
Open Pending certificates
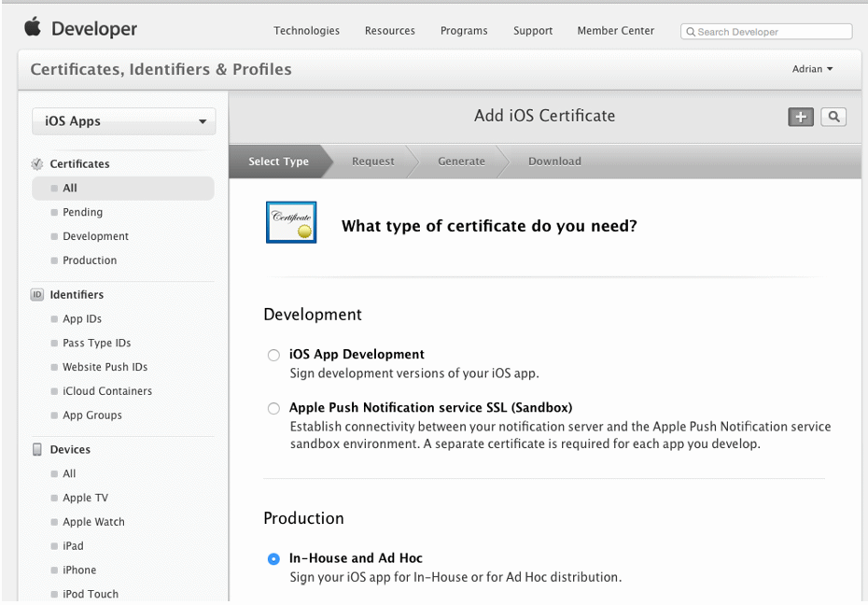[82, 212]
